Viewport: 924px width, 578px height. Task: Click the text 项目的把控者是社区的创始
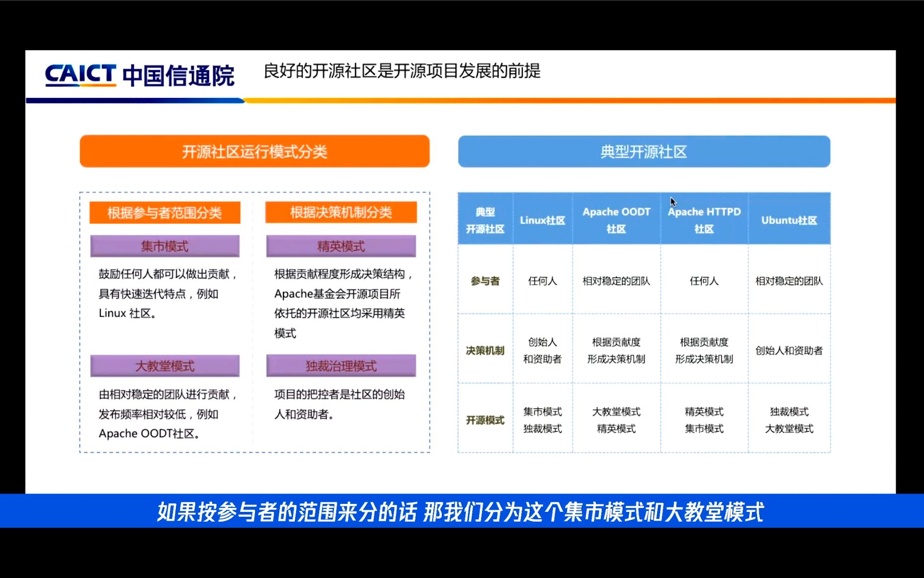(339, 394)
